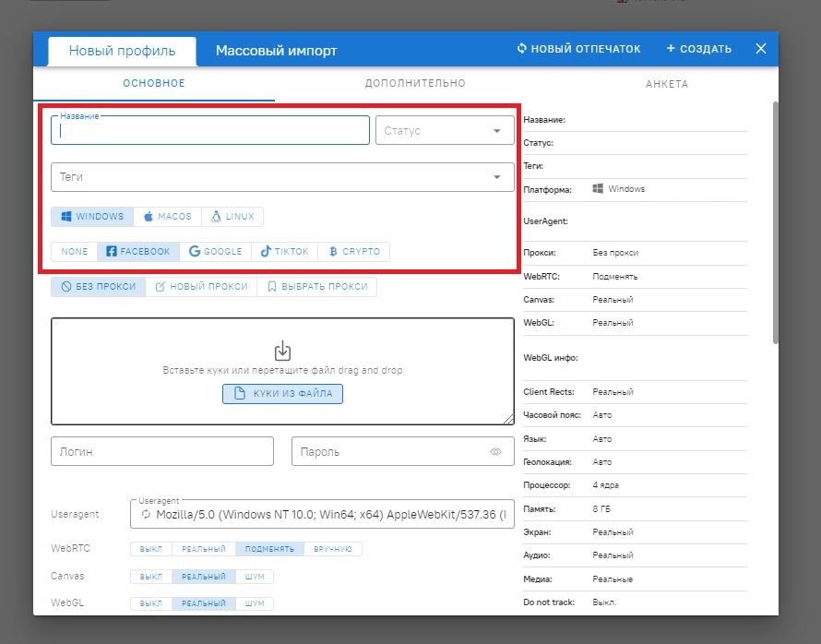Set Canvas to ШУМ
This screenshot has height=644, width=821.
pyautogui.click(x=255, y=577)
